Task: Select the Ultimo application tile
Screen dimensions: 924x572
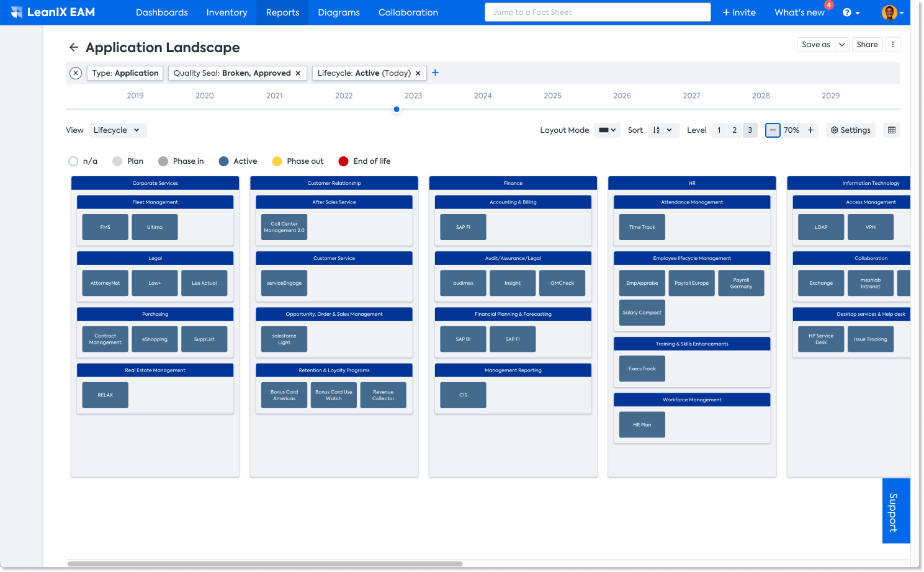Action: pyautogui.click(x=155, y=227)
